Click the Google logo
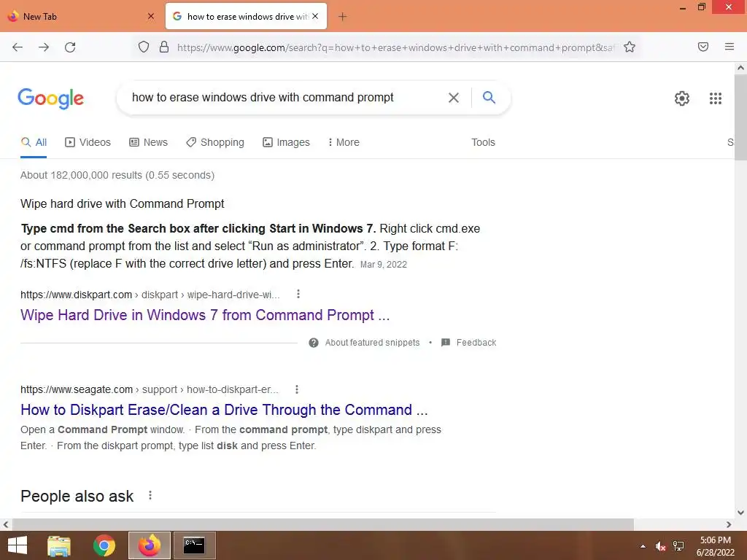 [x=50, y=98]
